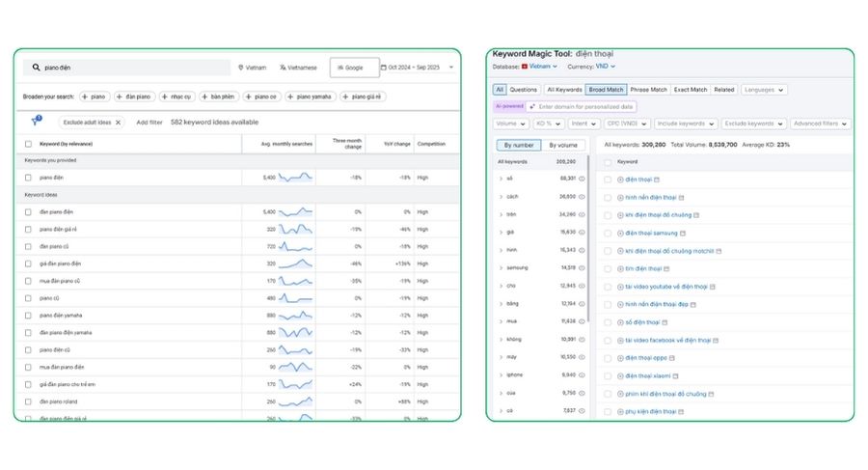
Task: Click the magnifier icon beside 'piano điện'
Action: [x=37, y=68]
